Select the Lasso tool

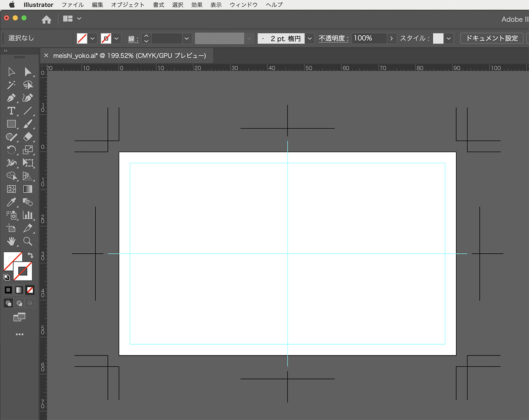point(28,85)
